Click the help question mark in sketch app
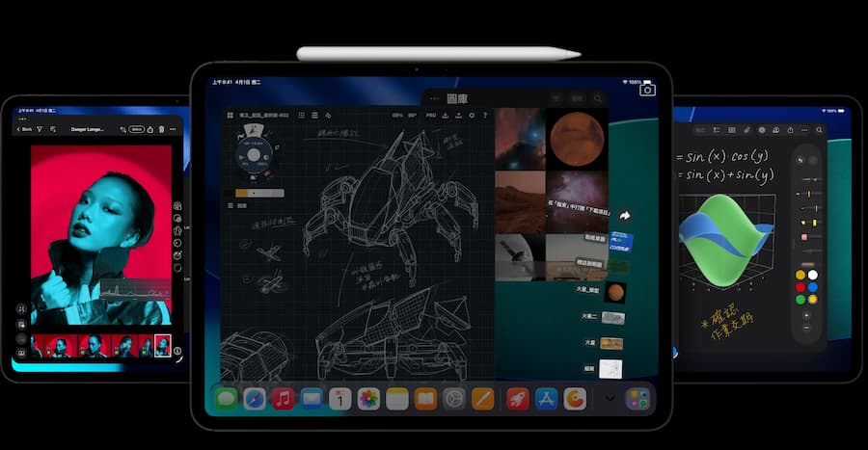Viewport: 868px width, 450px height. 485,115
